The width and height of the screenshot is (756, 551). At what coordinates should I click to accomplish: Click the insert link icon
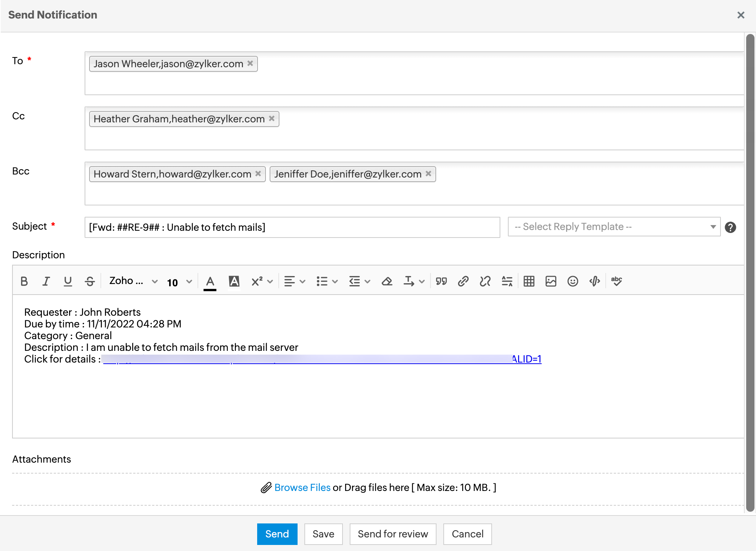[463, 281]
